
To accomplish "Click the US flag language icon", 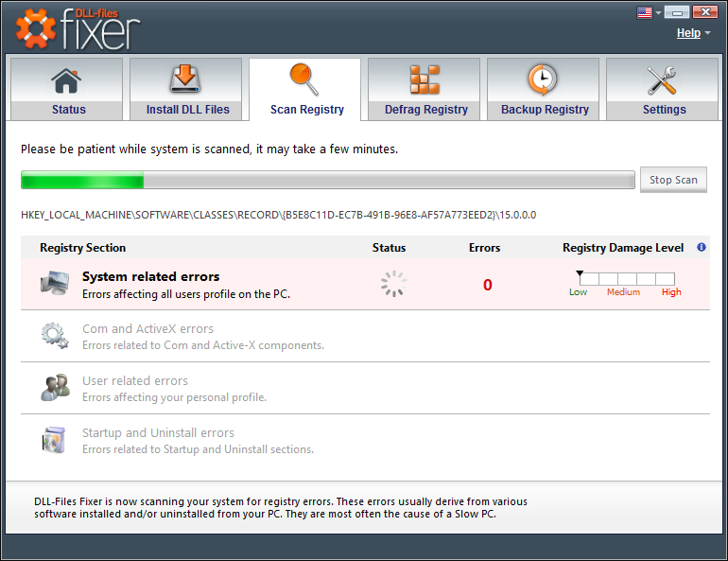I will pyautogui.click(x=645, y=12).
